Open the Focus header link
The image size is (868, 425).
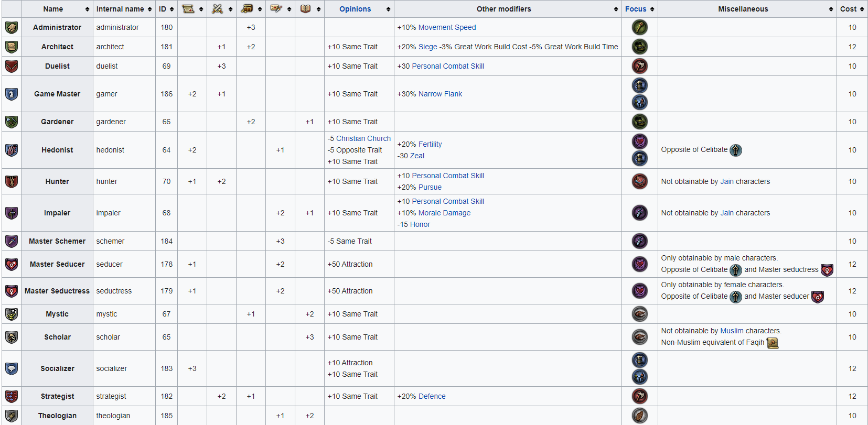tap(635, 9)
